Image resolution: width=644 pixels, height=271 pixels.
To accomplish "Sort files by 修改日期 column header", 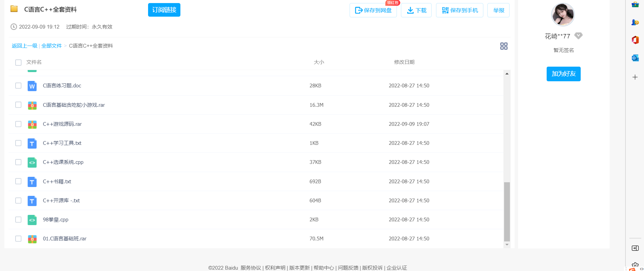I will click(x=404, y=62).
